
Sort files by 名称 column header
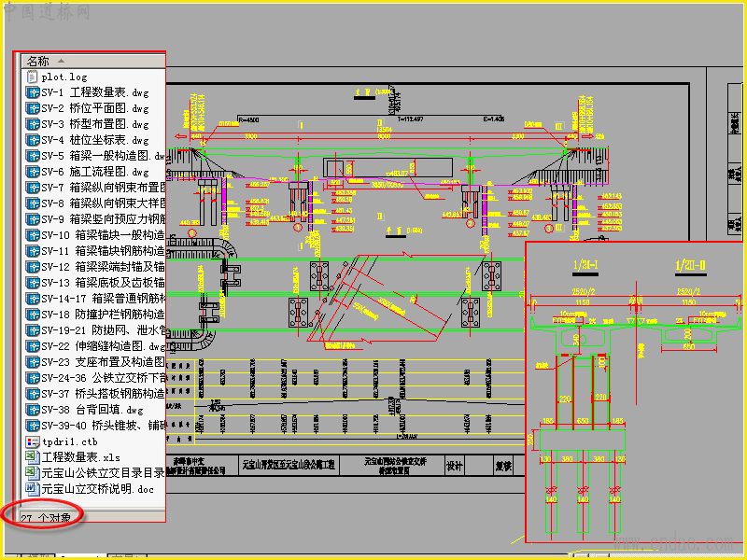(x=37, y=61)
